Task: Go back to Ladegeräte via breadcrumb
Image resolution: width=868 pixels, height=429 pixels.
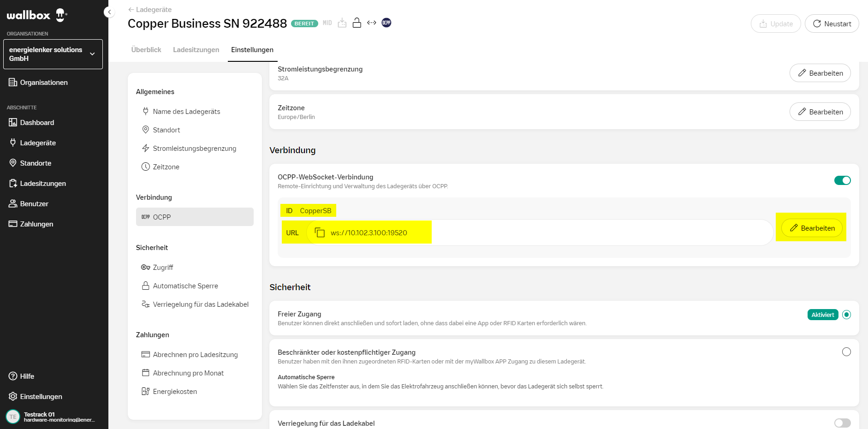Action: (x=150, y=10)
